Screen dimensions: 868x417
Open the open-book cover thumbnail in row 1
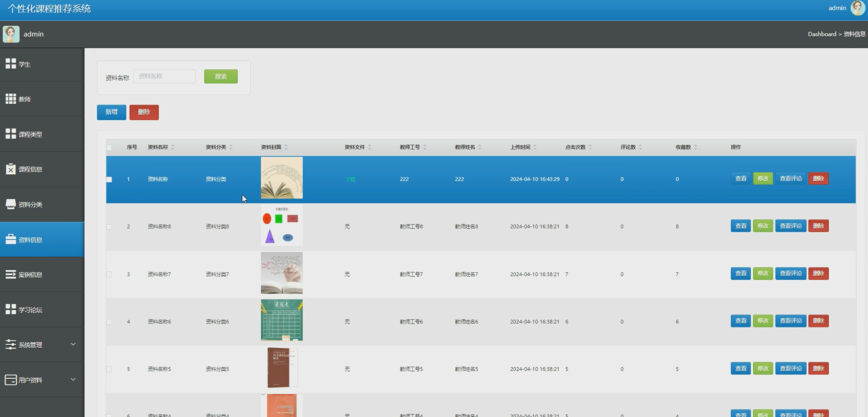pos(282,178)
